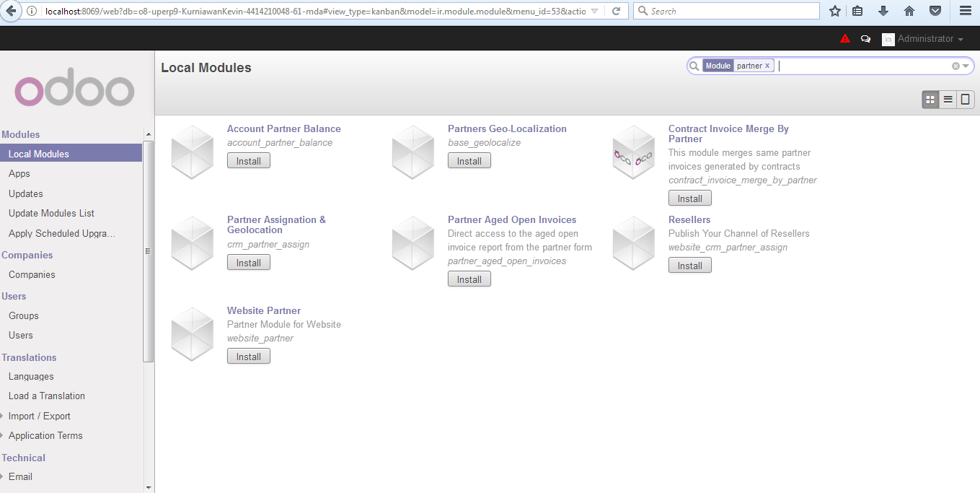
Task: Click the Website Partner module cube icon
Action: click(192, 333)
